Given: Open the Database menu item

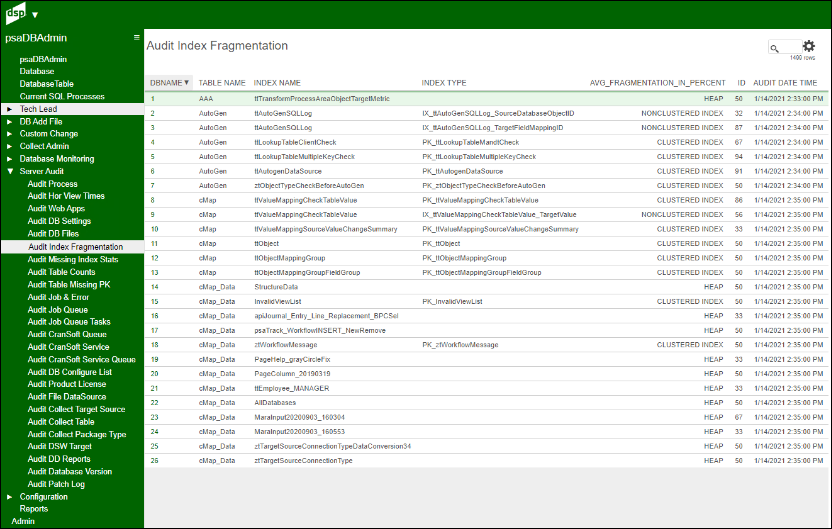Looking at the screenshot, I should click(37, 71).
